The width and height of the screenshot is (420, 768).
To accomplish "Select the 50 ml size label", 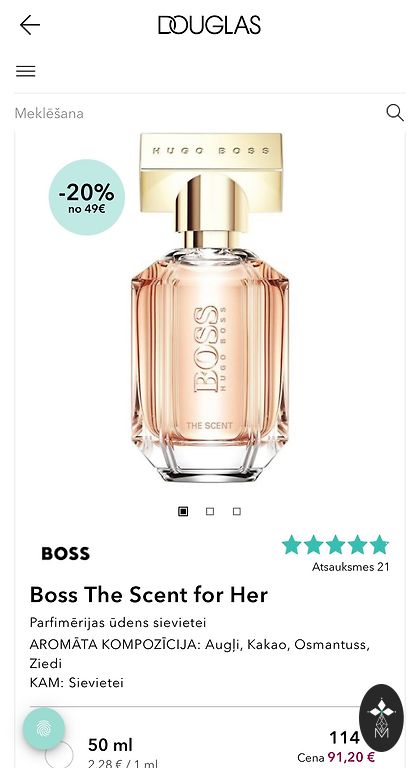I will click(x=110, y=745).
